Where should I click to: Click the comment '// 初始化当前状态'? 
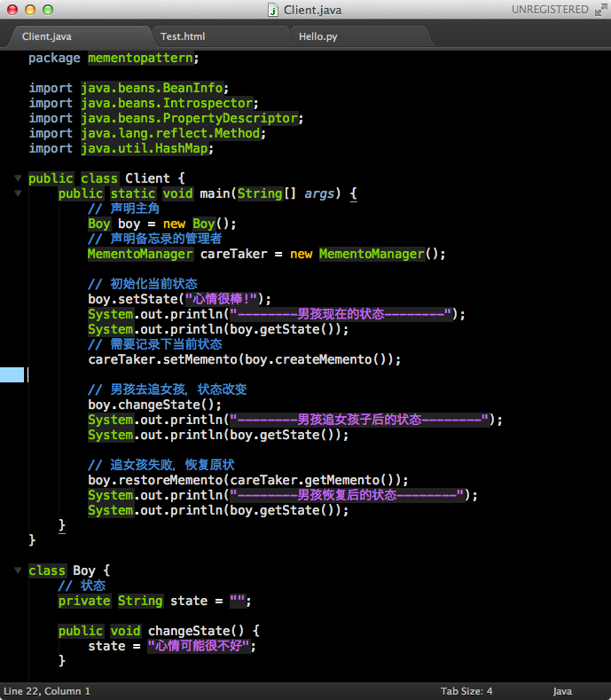pos(143,284)
